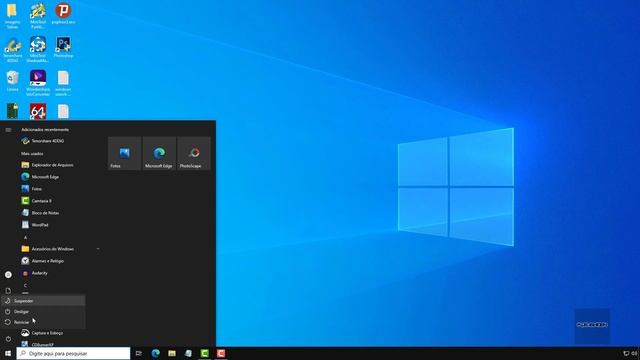The height and width of the screenshot is (360, 640).
Task: Open the Wondershare UniConverter desktop shortcut
Action: click(x=38, y=83)
